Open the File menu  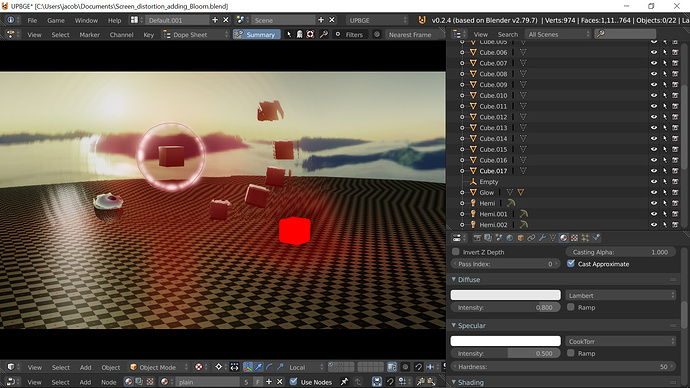(x=32, y=20)
